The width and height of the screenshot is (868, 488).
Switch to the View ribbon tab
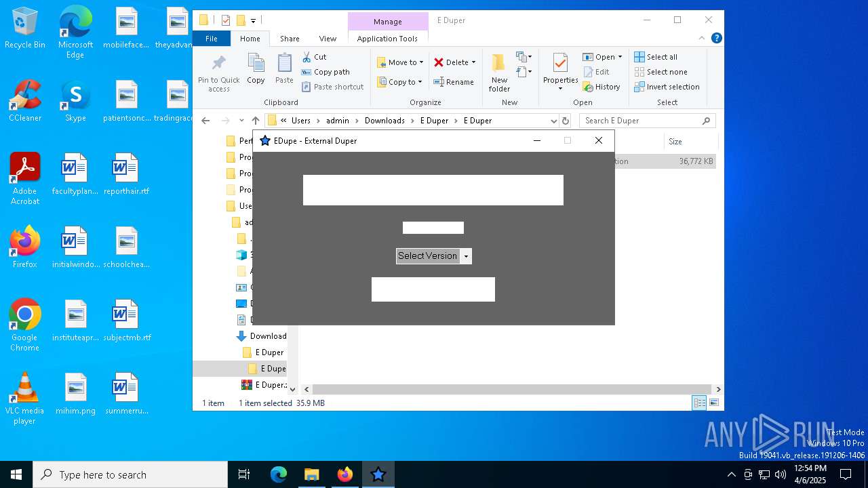coord(328,39)
